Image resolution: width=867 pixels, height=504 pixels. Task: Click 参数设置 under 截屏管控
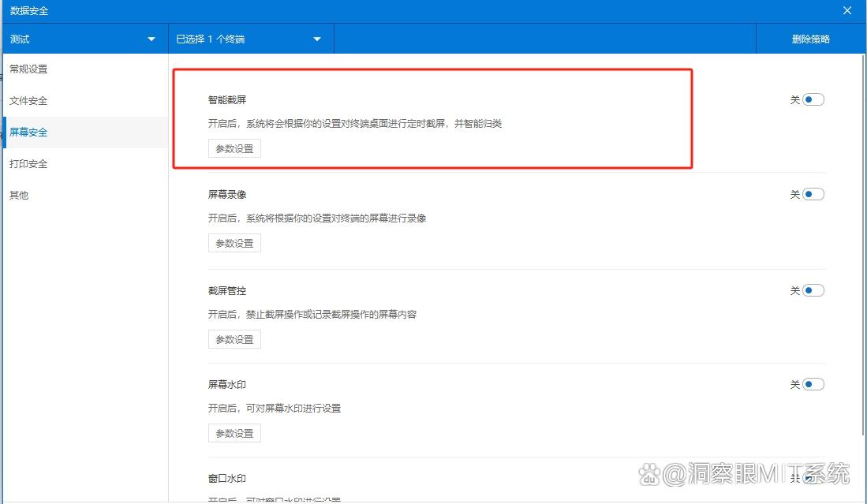coord(234,339)
